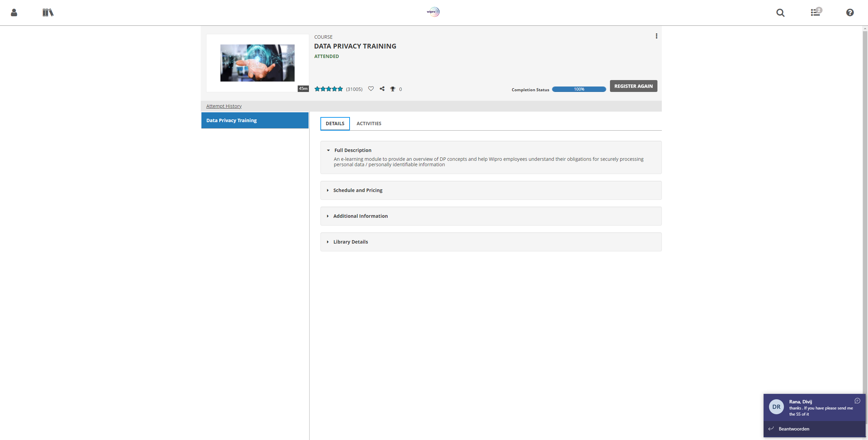Open the user profile icon
The height and width of the screenshot is (440, 868).
click(14, 13)
